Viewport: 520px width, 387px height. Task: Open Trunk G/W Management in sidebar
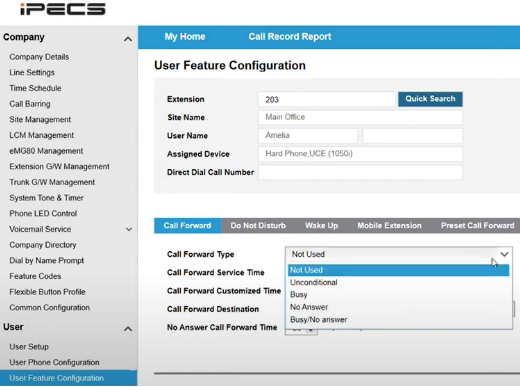pos(52,182)
